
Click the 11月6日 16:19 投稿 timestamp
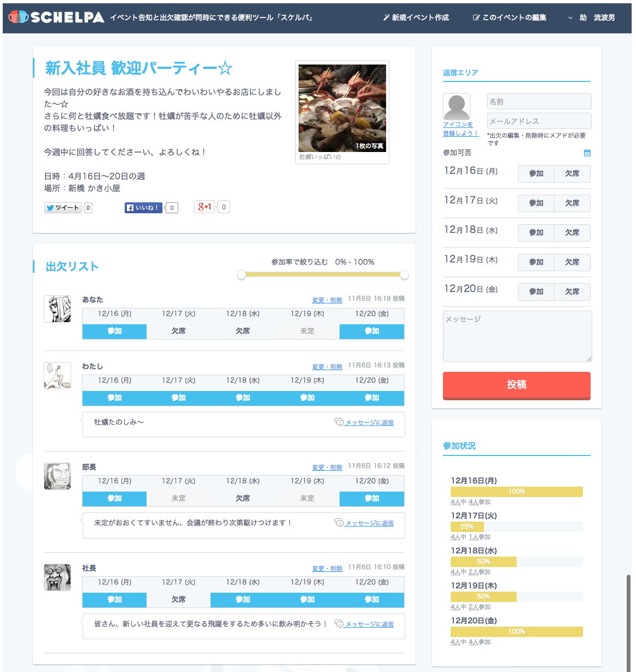[376, 299]
